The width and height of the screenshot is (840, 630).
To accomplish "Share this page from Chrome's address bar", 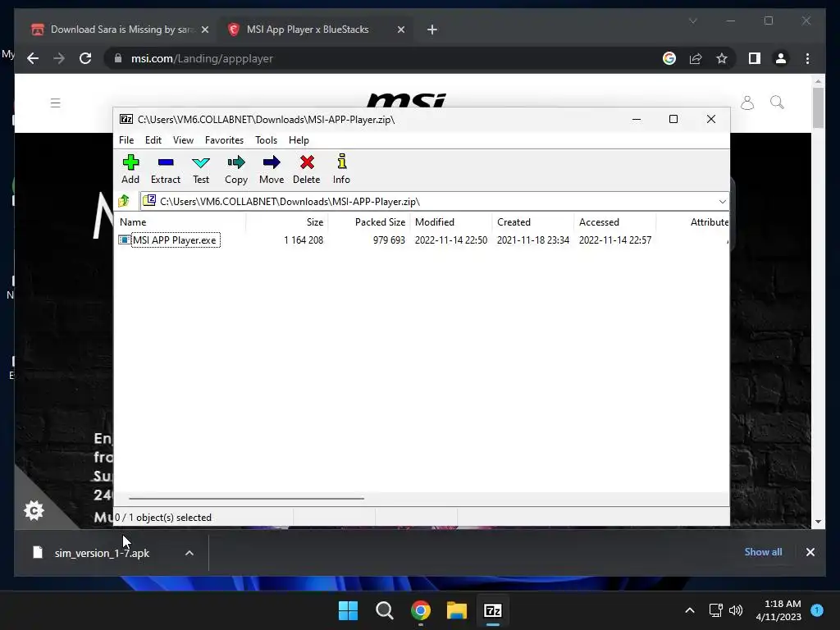I will click(x=696, y=58).
